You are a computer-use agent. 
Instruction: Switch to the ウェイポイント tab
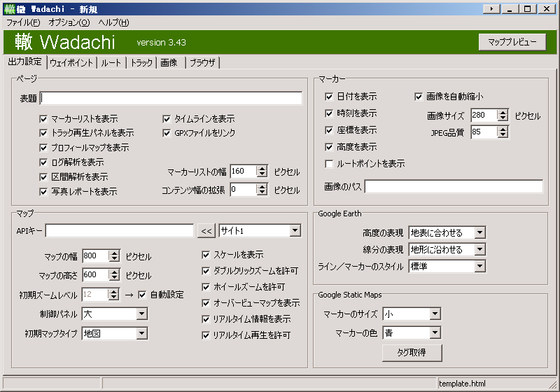click(71, 63)
